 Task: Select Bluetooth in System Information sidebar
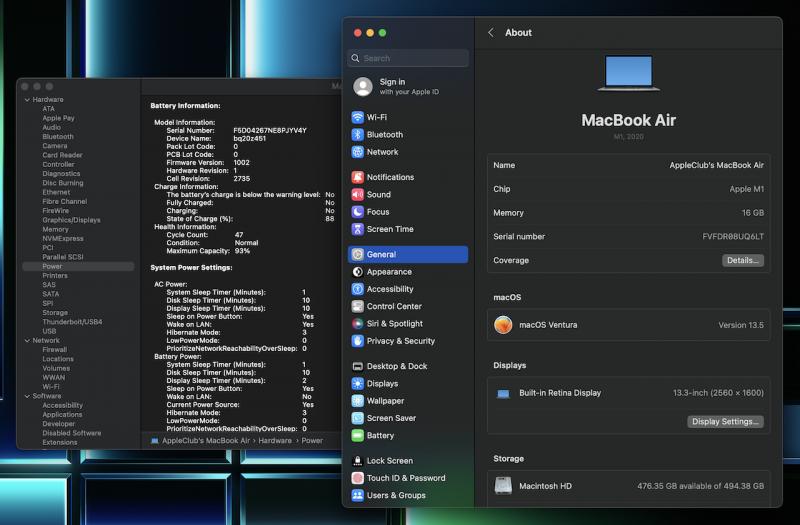click(58, 137)
